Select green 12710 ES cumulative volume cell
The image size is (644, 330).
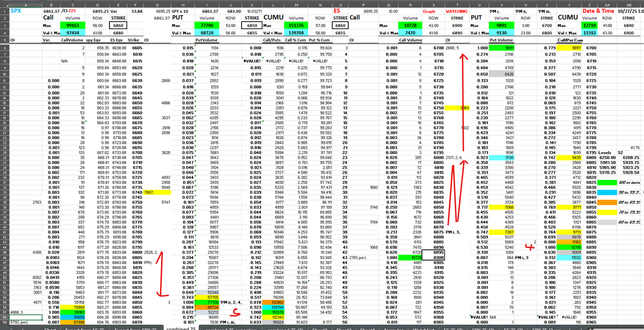pyautogui.click(x=589, y=25)
